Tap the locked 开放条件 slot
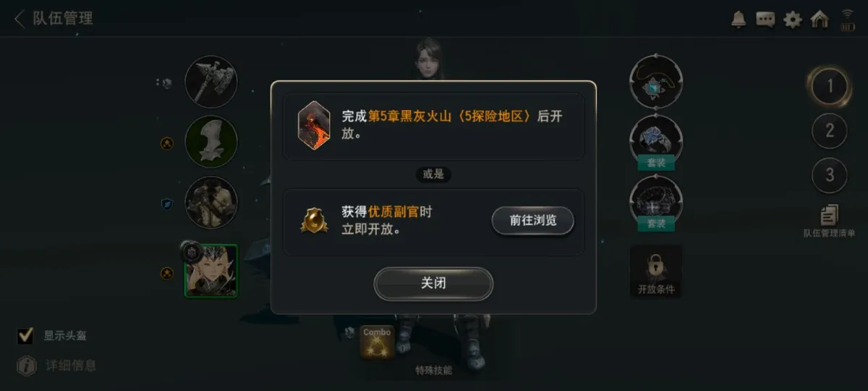 pyautogui.click(x=656, y=271)
